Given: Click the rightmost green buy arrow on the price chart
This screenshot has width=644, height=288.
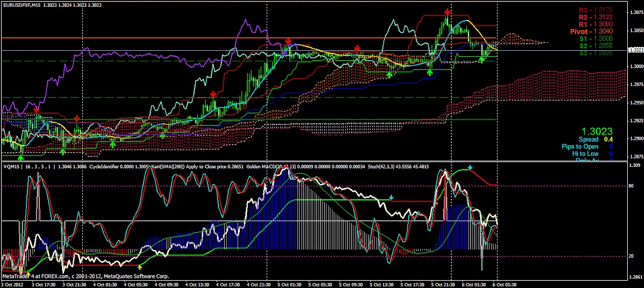Looking at the screenshot, I should click(482, 60).
